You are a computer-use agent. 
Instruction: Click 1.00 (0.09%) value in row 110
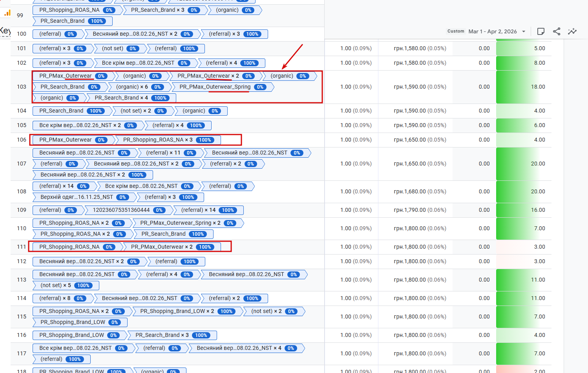356,229
